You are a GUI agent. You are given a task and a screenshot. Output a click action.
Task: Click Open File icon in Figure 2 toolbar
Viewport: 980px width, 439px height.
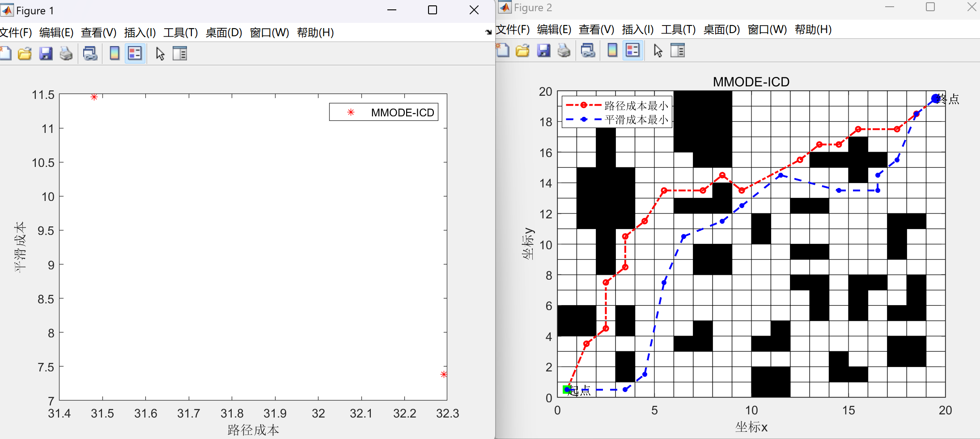[x=522, y=51]
